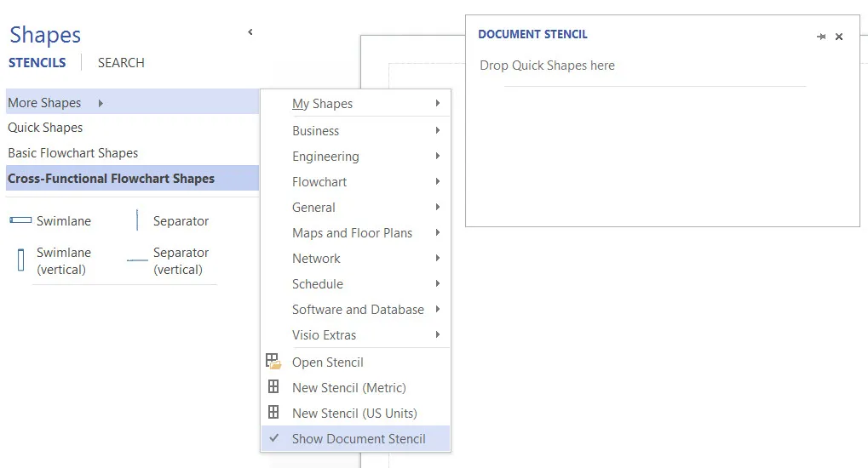This screenshot has height=468, width=868.
Task: Click the New Stencil (Metric) grid icon
Action: pyautogui.click(x=273, y=386)
